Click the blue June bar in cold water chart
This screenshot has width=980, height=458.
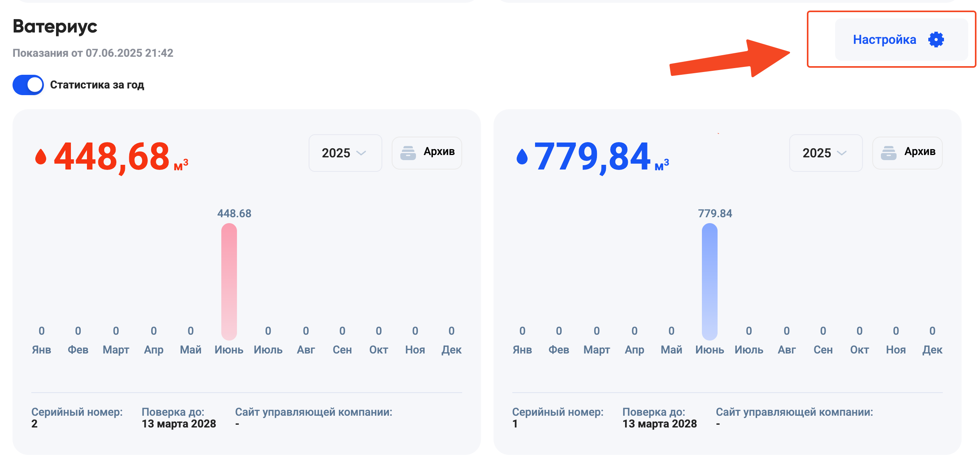(709, 281)
